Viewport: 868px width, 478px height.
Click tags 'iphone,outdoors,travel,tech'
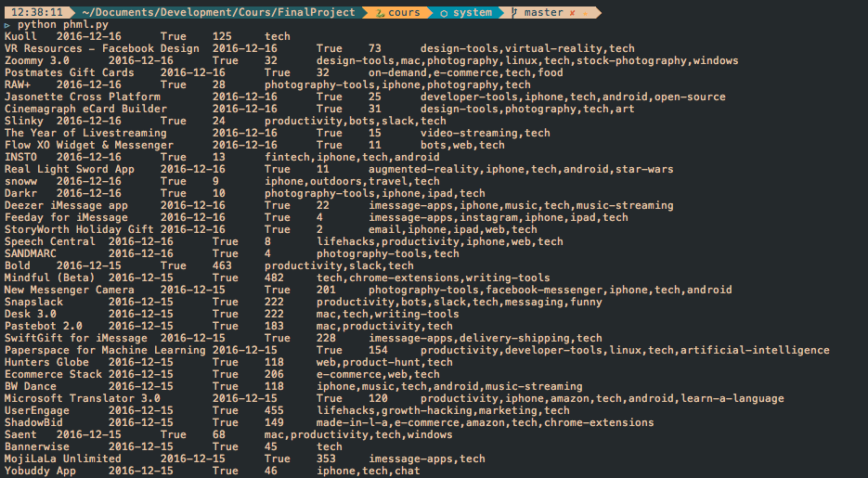352,182
